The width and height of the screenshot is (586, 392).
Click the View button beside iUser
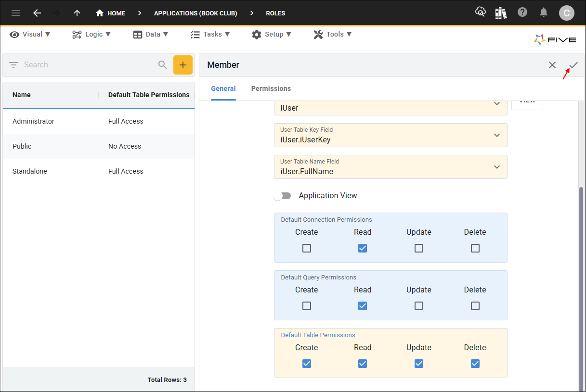527,105
